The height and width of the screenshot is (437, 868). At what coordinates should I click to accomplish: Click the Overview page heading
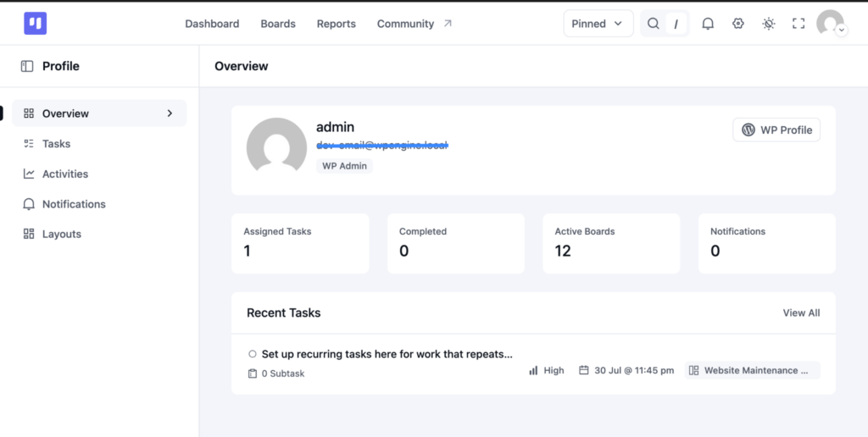[x=242, y=66]
